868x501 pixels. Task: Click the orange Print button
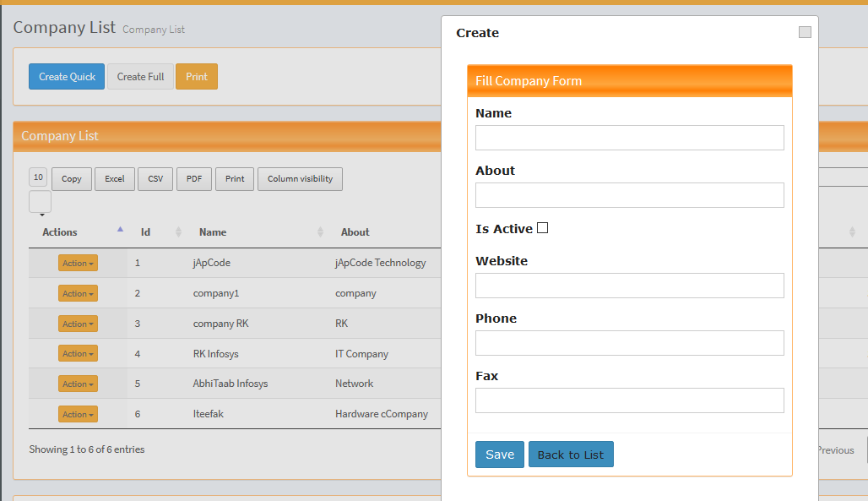click(x=197, y=77)
